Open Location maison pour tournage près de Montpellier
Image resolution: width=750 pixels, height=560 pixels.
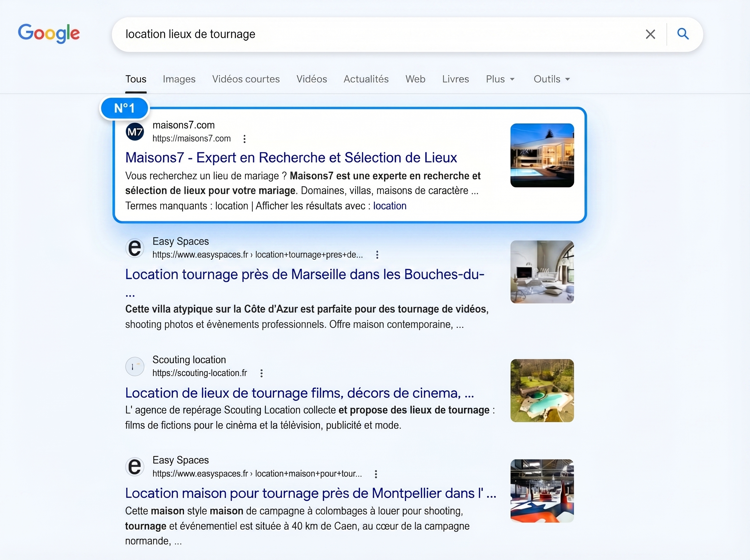[x=310, y=493]
